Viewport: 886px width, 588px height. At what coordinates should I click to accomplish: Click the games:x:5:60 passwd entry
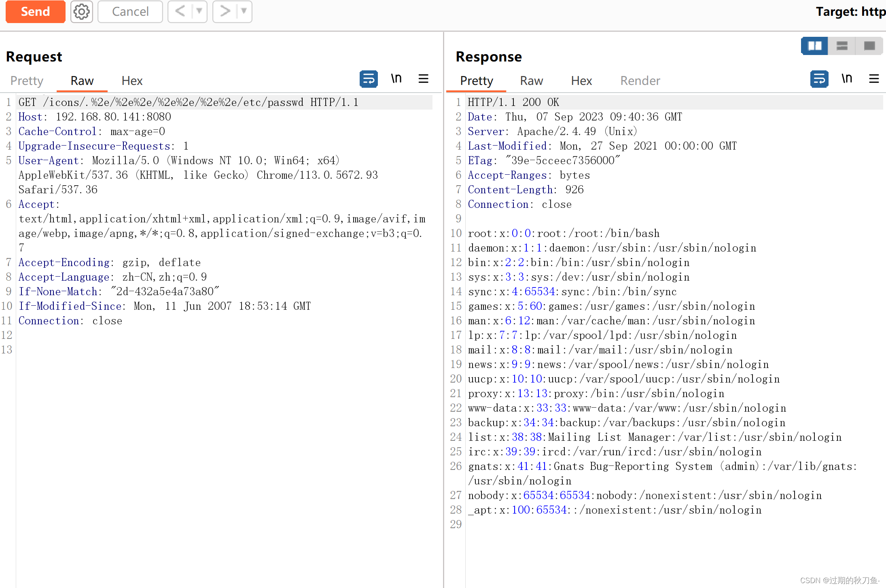[x=612, y=306]
